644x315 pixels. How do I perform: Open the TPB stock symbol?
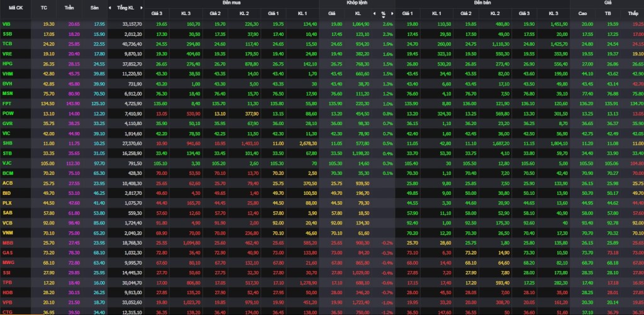coord(7,282)
